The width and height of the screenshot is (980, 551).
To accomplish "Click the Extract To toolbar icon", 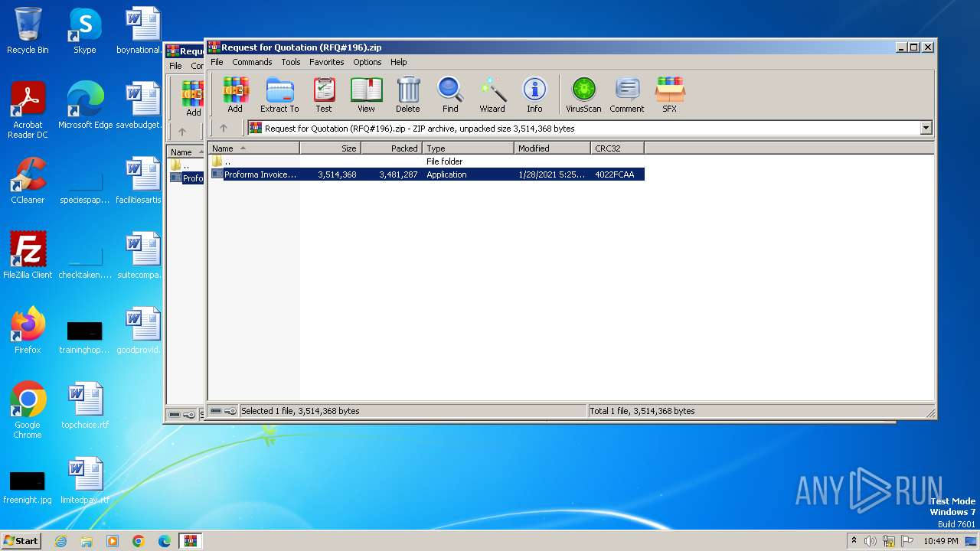I will (279, 95).
